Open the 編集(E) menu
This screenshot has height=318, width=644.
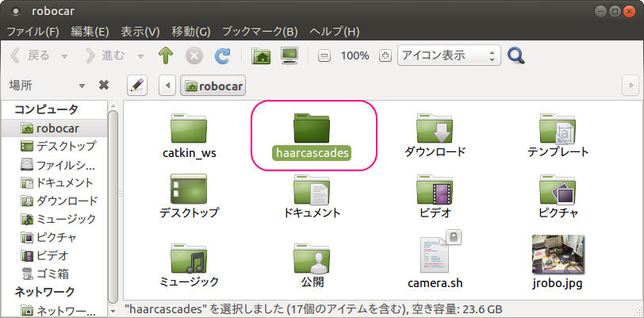pyautogui.click(x=90, y=31)
